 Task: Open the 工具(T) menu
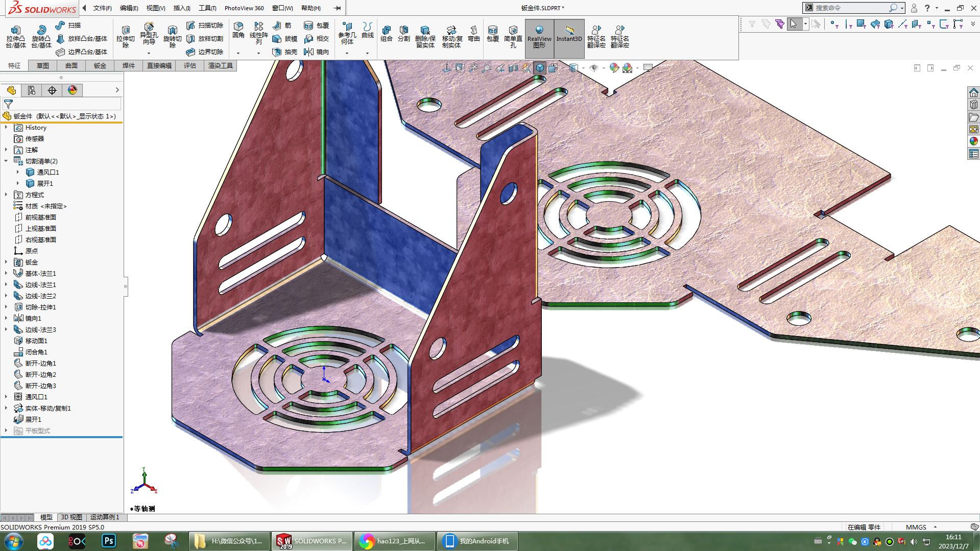coord(207,8)
